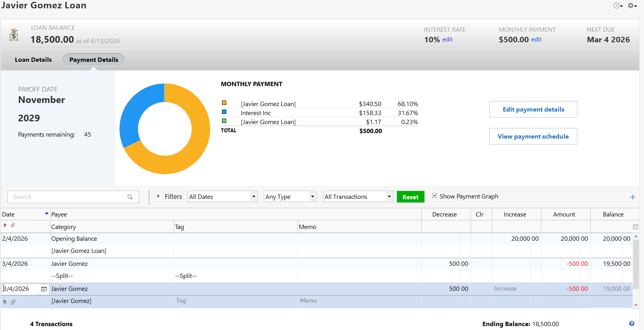Click the Memo field in the edited row

pos(359,301)
